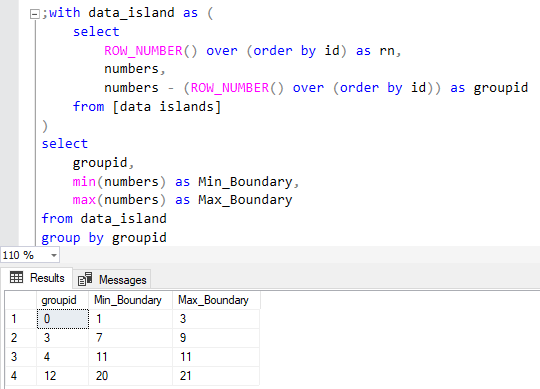Place cursor on 'from data_island' line
The image size is (540, 389).
pos(104,219)
